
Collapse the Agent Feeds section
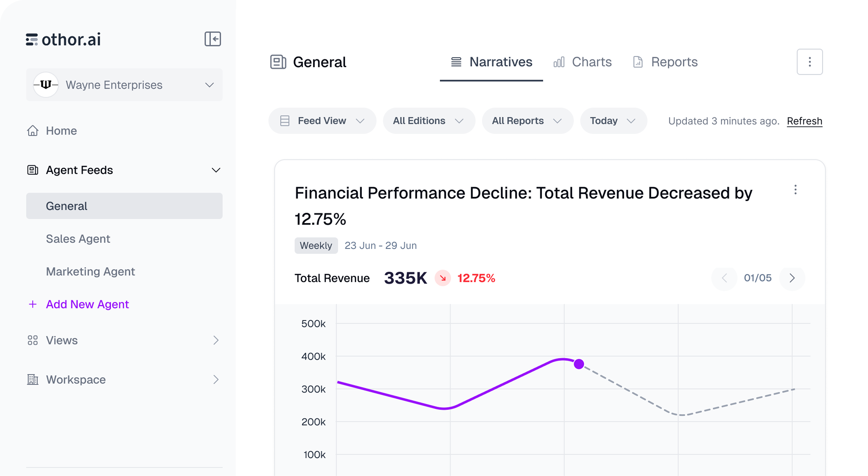[x=216, y=170]
